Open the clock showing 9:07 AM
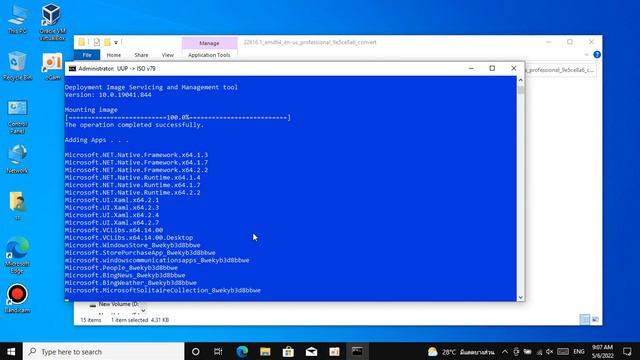Screen dimensions: 640x360 click(x=602, y=351)
